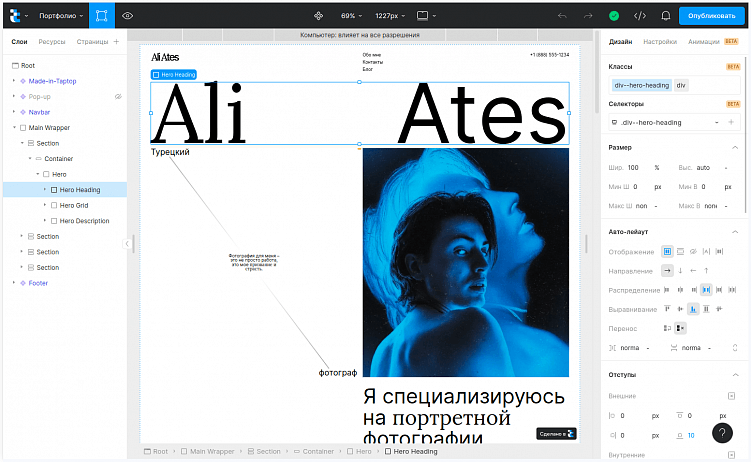
Task: Open notifications bell
Action: [x=666, y=16]
